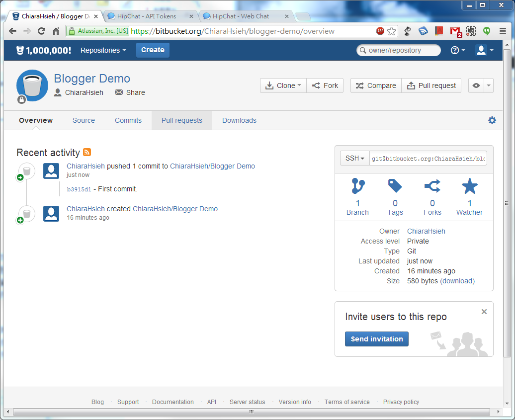This screenshot has height=420, width=515.
Task: Open the Terms of service footer link
Action: [x=347, y=402]
